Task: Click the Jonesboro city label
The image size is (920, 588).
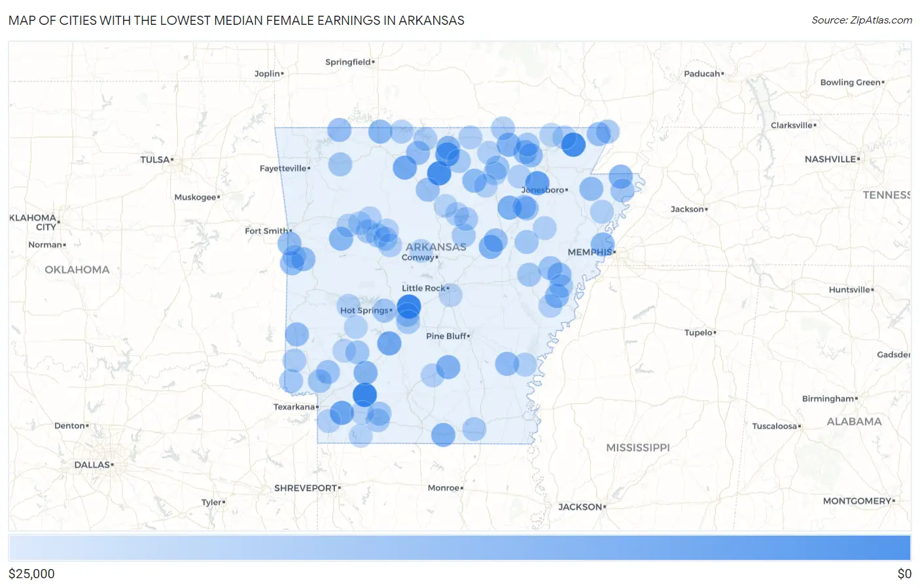Action: pos(542,190)
